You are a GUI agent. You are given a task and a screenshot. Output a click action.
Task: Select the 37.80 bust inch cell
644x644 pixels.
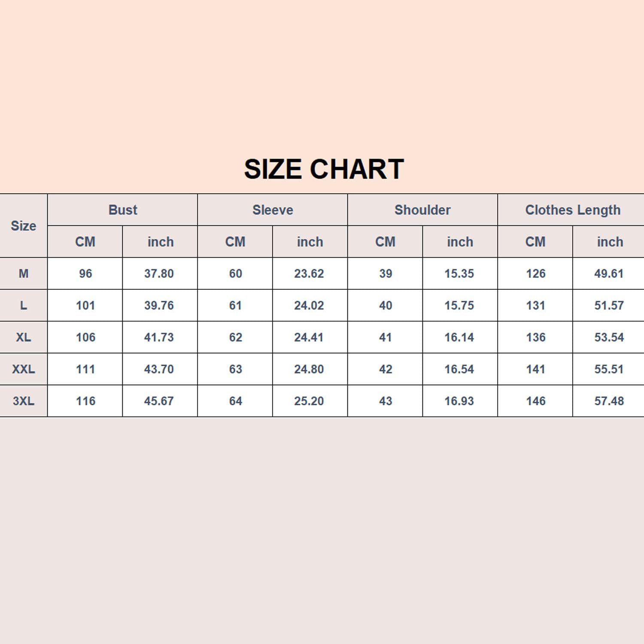click(159, 273)
